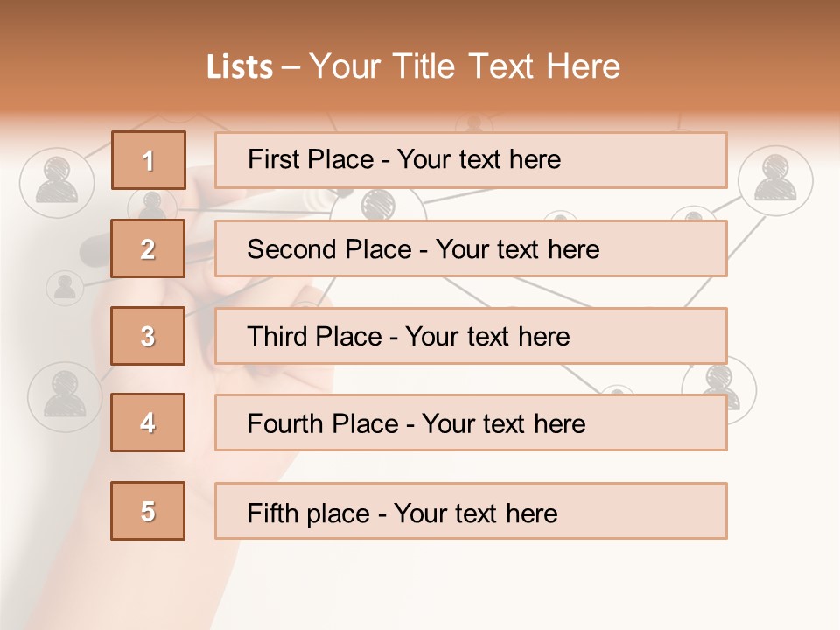Click the number 1 box
Image resolution: width=840 pixels, height=630 pixels.
(x=148, y=160)
